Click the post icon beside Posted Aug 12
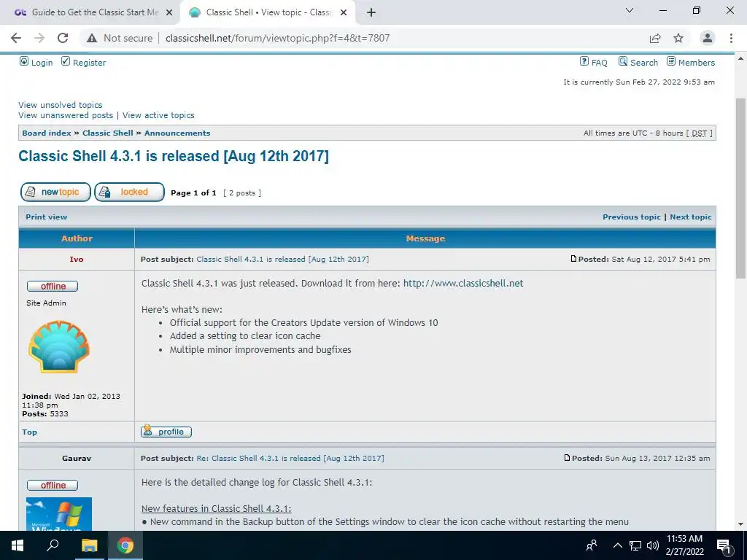Screen dimensions: 747x560 [573, 259]
